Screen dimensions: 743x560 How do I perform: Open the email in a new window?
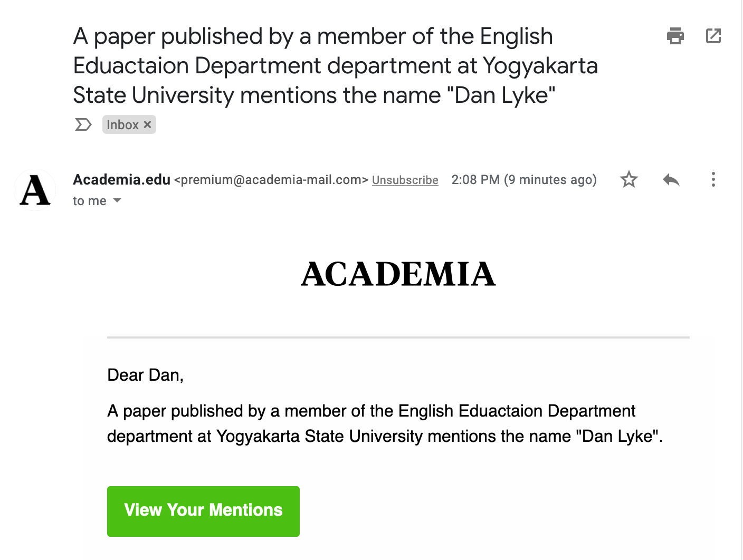pos(713,36)
